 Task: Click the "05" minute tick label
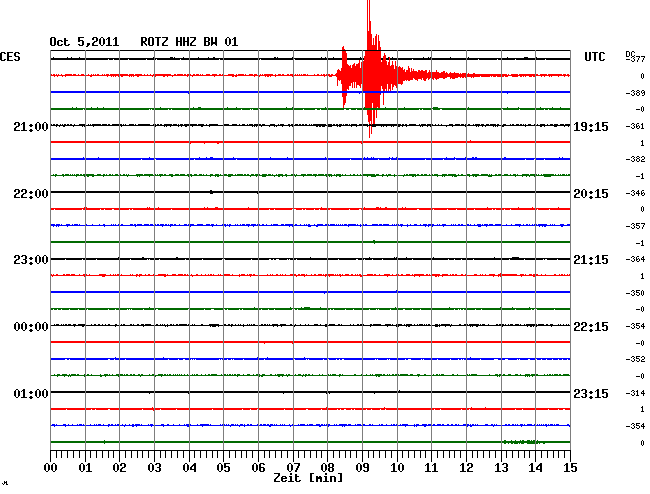tap(223, 468)
